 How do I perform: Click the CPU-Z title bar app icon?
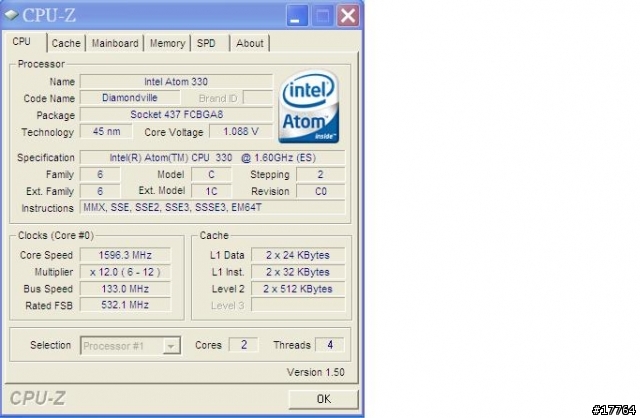(11, 15)
